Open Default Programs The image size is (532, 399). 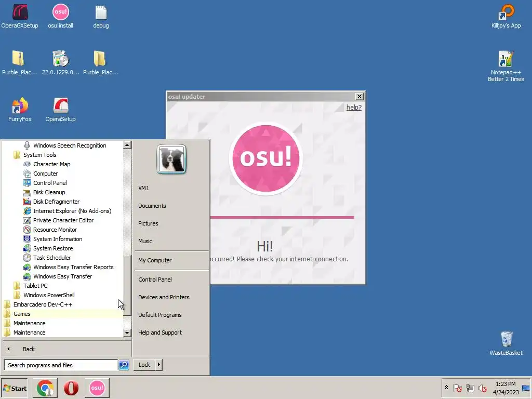click(x=160, y=315)
